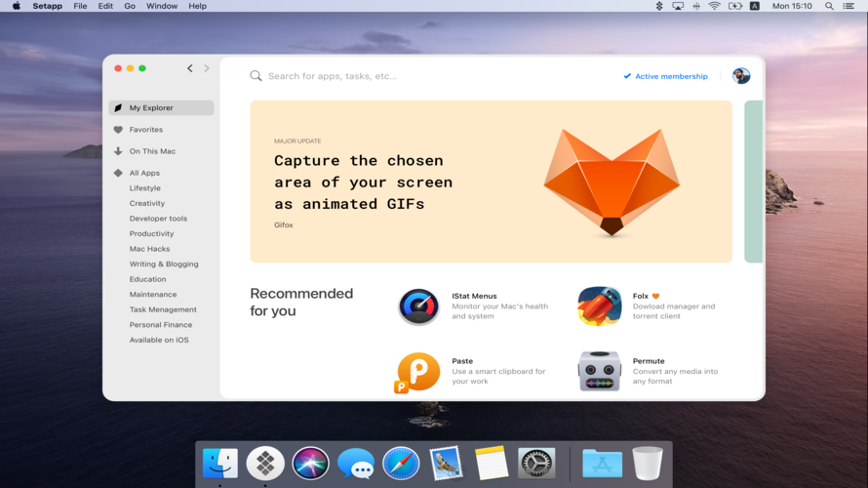Open the Maintenance category

pos(153,295)
